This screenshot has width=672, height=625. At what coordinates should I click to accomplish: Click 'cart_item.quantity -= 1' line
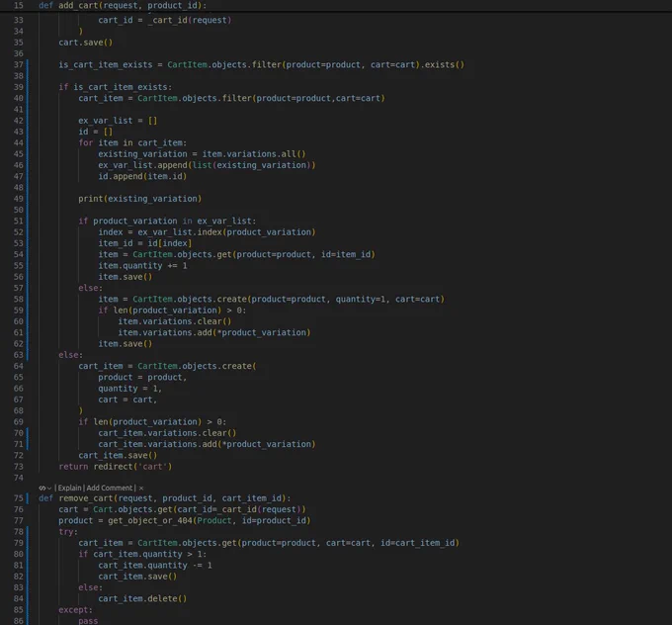(x=155, y=565)
